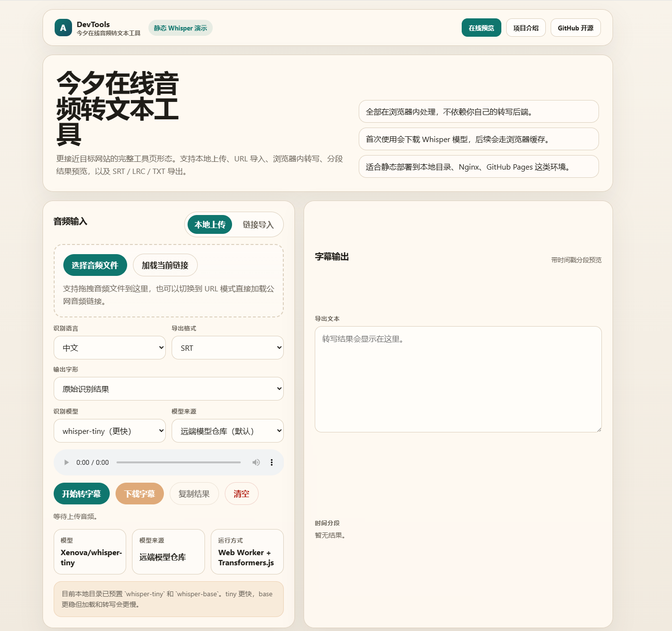Click the 字幕输出 heading

(332, 257)
